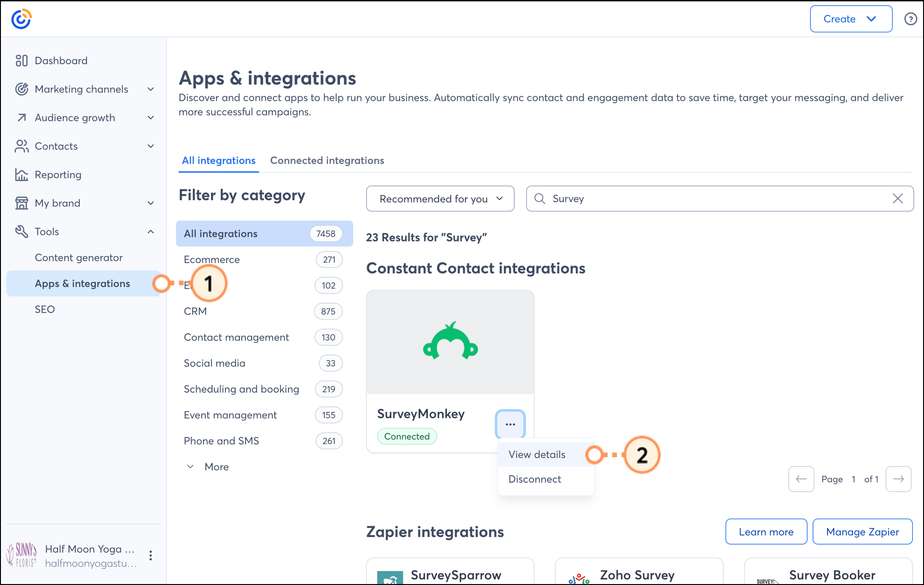Go to previous results page arrow
924x585 pixels.
pos(801,479)
